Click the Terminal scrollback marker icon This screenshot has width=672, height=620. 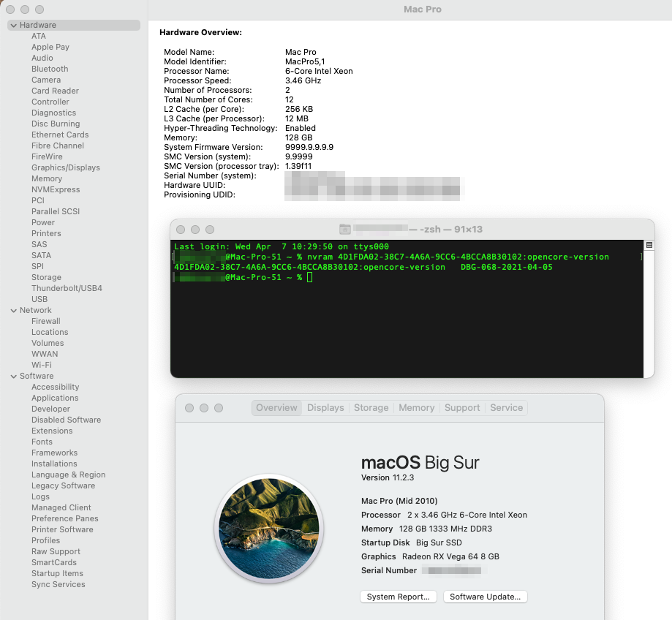coord(649,245)
